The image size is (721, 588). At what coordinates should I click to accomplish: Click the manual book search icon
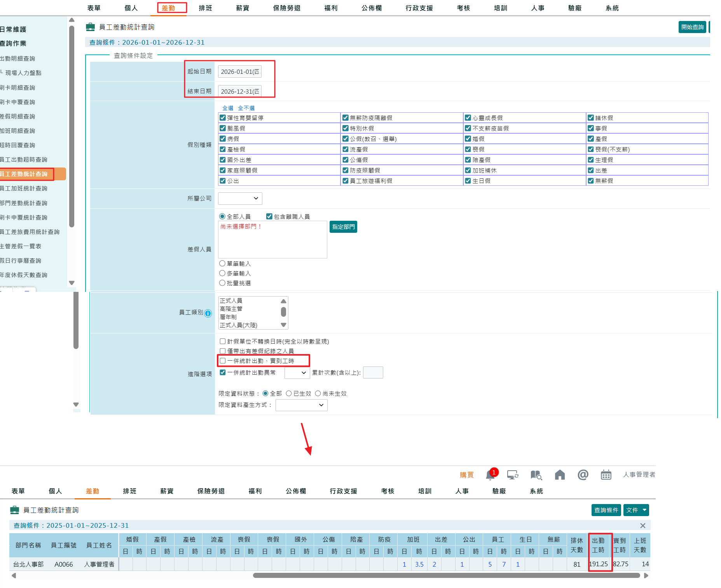click(536, 475)
